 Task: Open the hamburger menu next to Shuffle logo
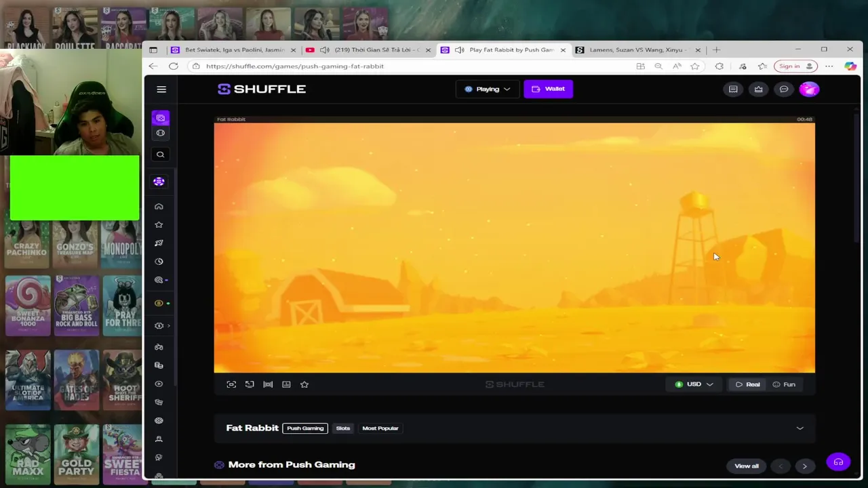tap(161, 89)
